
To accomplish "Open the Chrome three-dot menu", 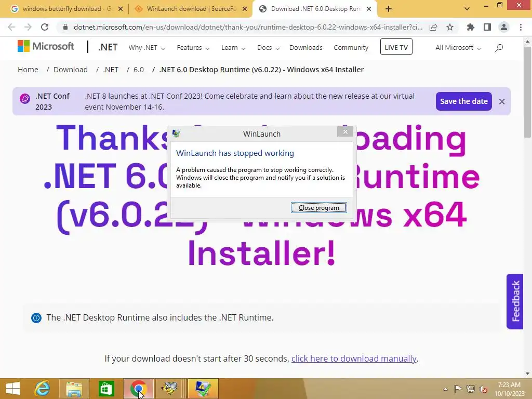I will [x=521, y=27].
